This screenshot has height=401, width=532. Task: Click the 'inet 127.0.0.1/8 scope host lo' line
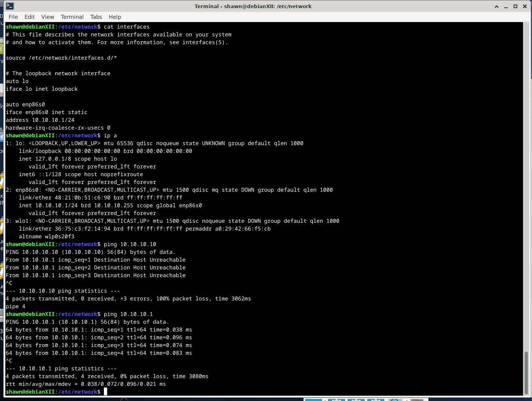tap(68, 159)
